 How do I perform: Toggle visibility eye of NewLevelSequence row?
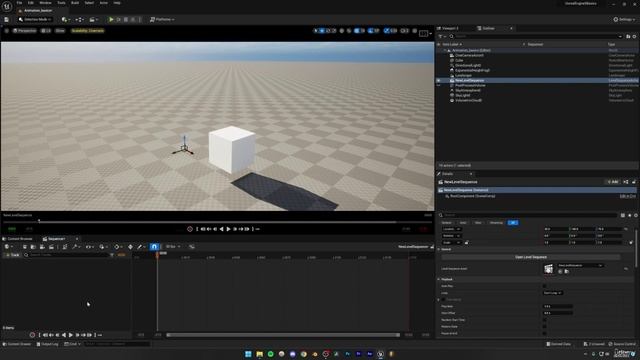[439, 80]
